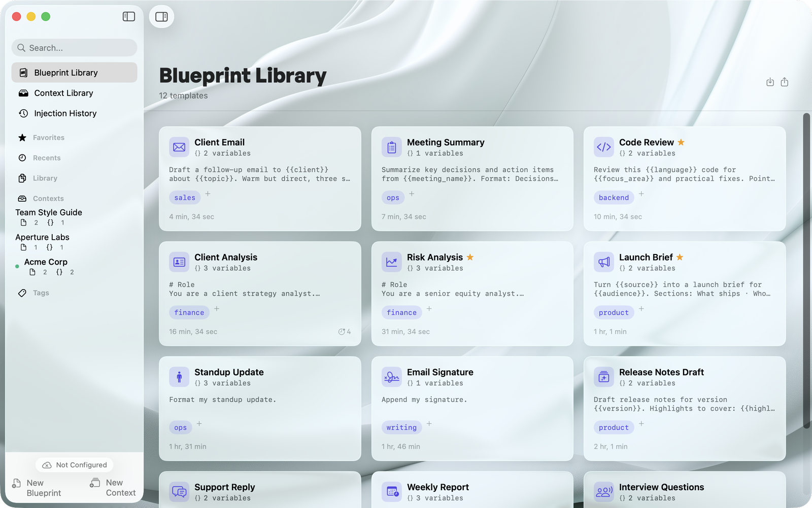Screen dimensions: 812x508
Task: Click the Launch Brief megaphone icon
Action: click(x=604, y=262)
